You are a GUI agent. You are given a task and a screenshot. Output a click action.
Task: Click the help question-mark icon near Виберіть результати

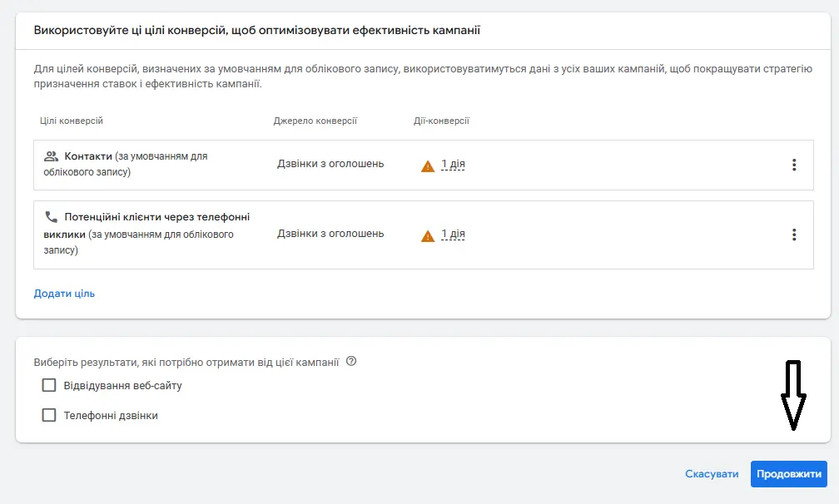pyautogui.click(x=351, y=362)
